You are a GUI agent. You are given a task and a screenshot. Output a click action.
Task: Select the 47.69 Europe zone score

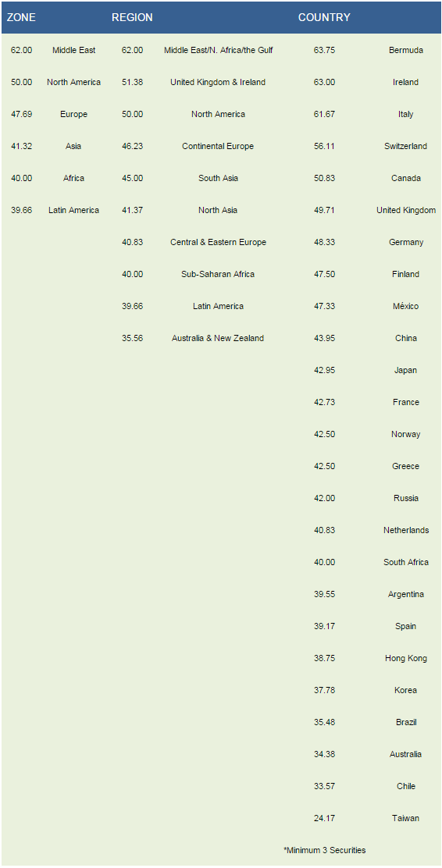click(x=21, y=114)
